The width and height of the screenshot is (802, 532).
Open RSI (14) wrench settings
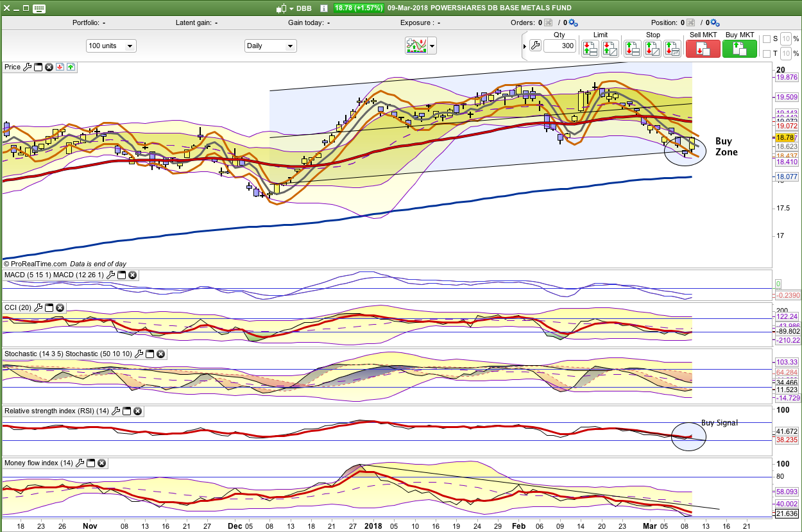pos(115,411)
